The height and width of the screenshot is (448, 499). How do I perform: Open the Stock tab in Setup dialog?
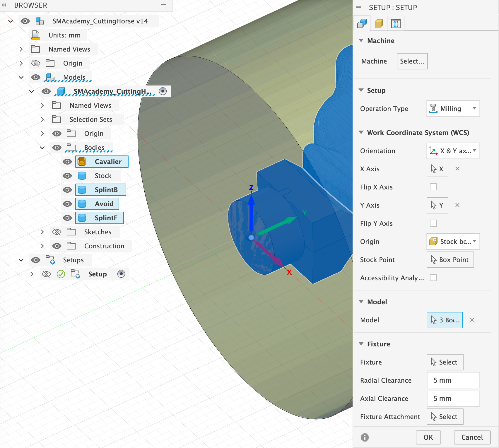(x=379, y=23)
